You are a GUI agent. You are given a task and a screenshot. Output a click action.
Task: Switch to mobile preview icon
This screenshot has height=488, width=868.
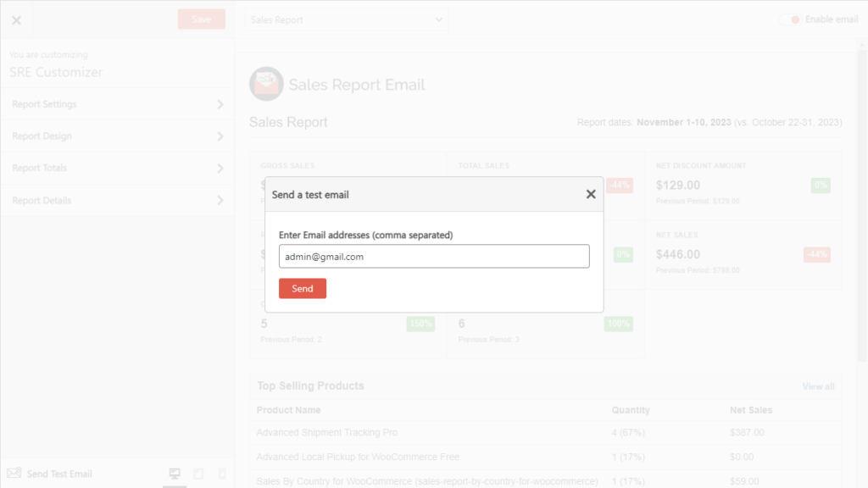(x=222, y=474)
